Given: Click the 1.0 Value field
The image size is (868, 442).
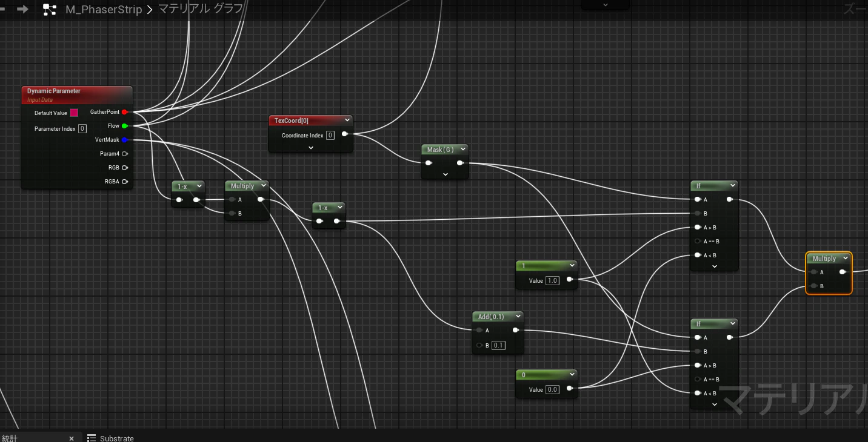Looking at the screenshot, I should point(552,280).
